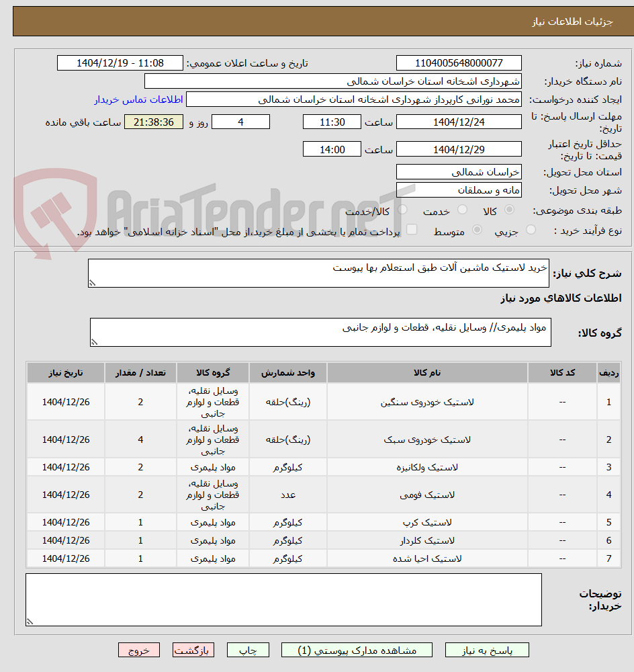634x672 pixels.
Task: Click the گروه کالا column header
Action: point(213,373)
